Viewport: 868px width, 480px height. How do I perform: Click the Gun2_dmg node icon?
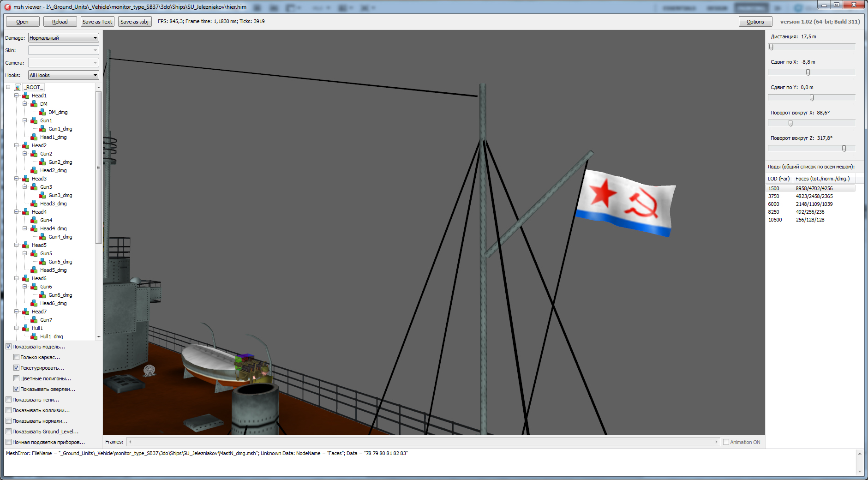[42, 162]
